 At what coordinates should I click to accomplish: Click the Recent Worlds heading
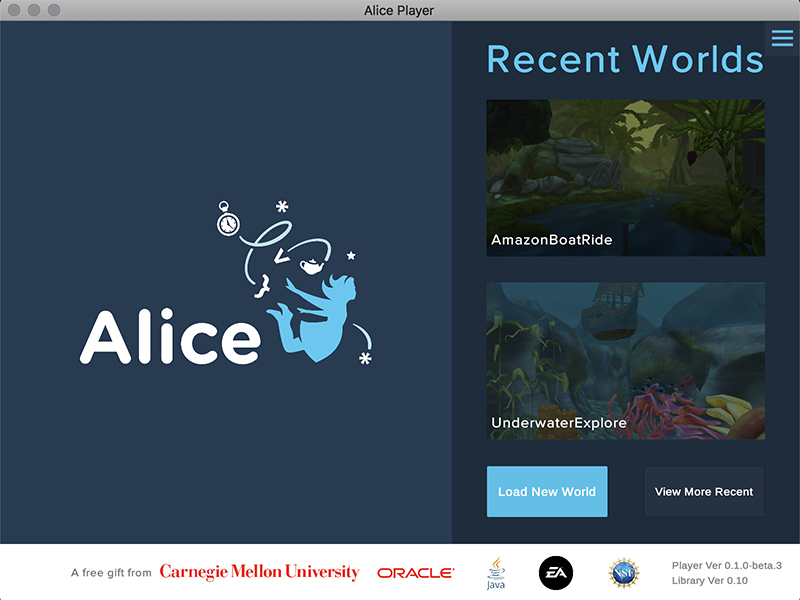pyautogui.click(x=625, y=59)
